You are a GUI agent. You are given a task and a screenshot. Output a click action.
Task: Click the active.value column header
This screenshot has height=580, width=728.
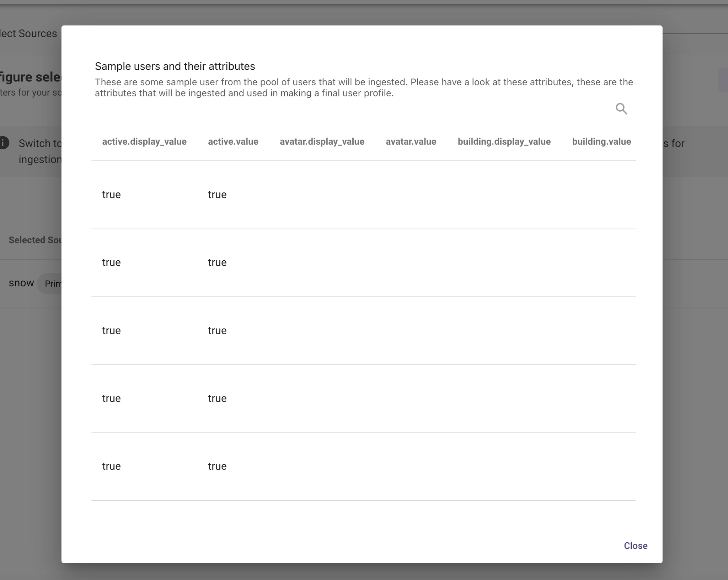[233, 142]
